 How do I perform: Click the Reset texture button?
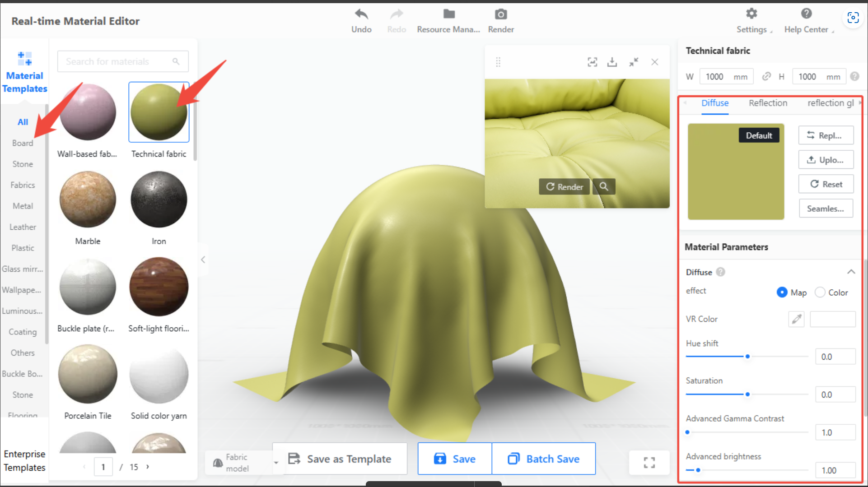826,184
